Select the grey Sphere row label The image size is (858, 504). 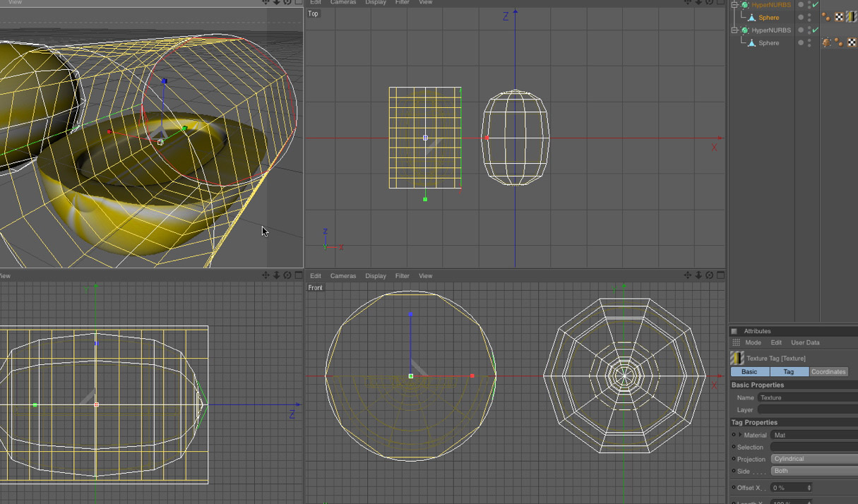pos(769,43)
